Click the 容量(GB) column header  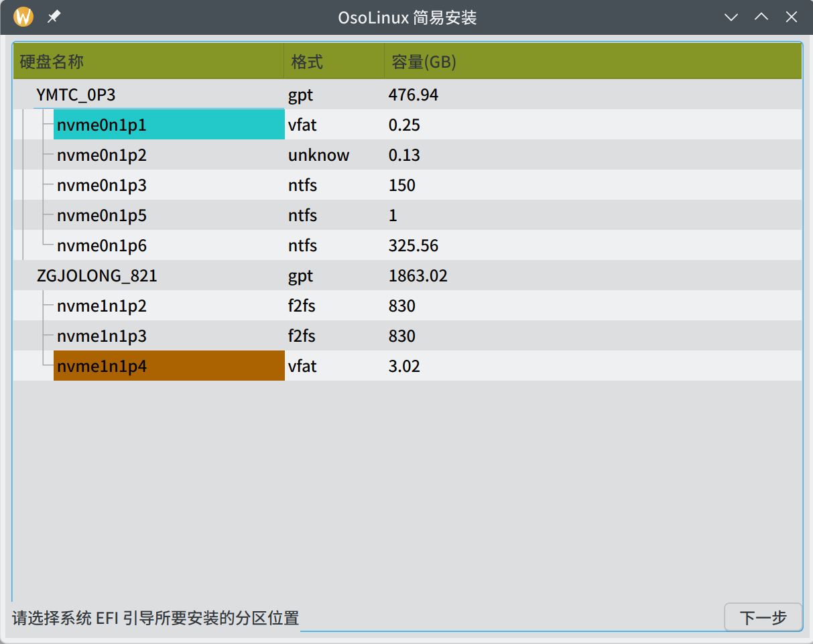[x=424, y=62]
